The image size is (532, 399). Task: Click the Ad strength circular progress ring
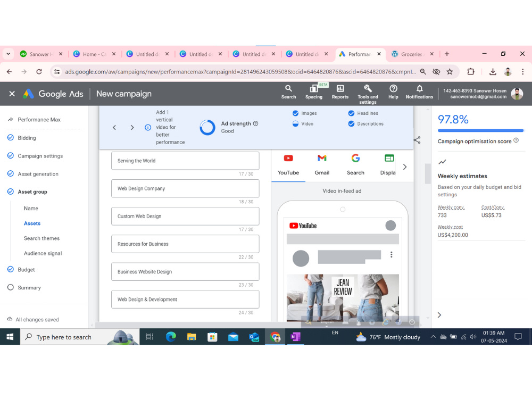(207, 128)
